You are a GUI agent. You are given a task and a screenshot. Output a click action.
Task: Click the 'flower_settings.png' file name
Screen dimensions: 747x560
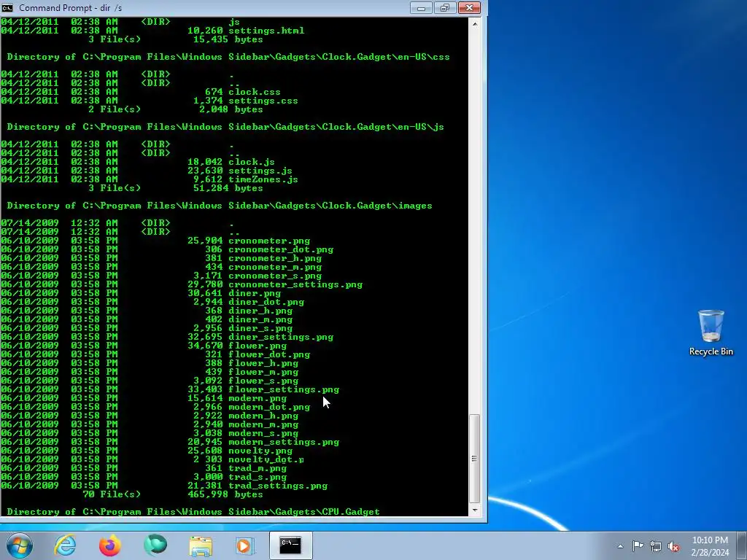click(x=284, y=389)
